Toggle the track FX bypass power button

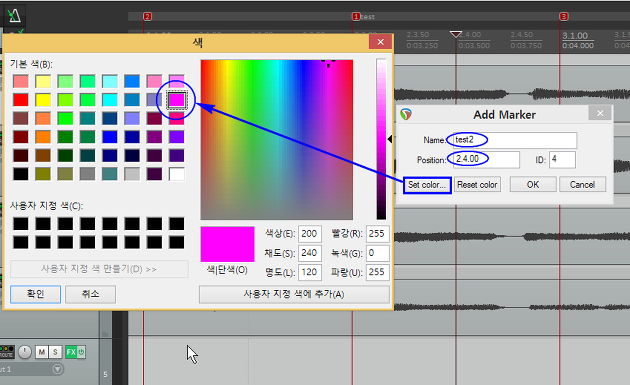tap(81, 352)
